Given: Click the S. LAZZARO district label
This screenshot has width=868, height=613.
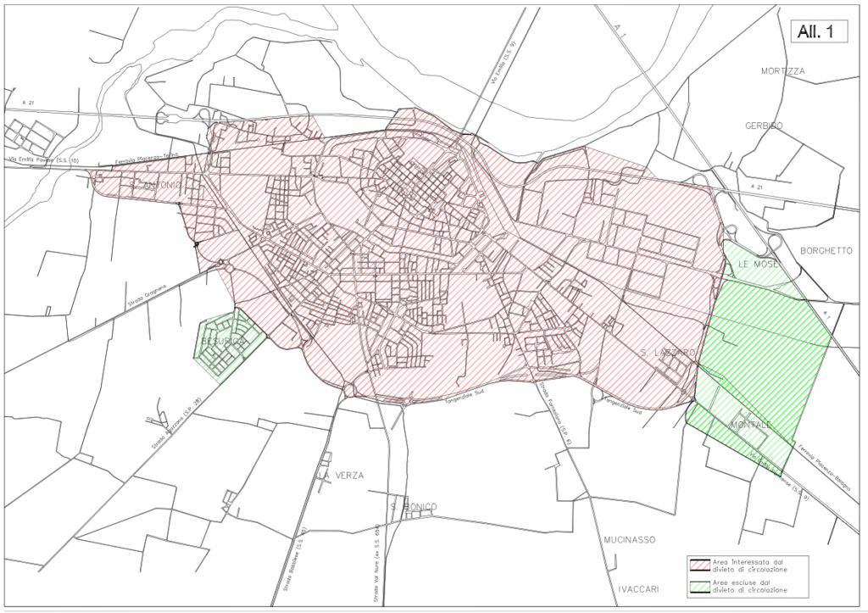Looking at the screenshot, I should pos(666,352).
